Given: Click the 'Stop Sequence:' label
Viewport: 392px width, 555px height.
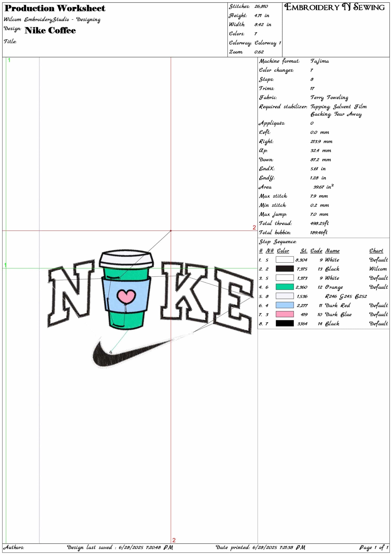Looking at the screenshot, I should pos(278,242).
